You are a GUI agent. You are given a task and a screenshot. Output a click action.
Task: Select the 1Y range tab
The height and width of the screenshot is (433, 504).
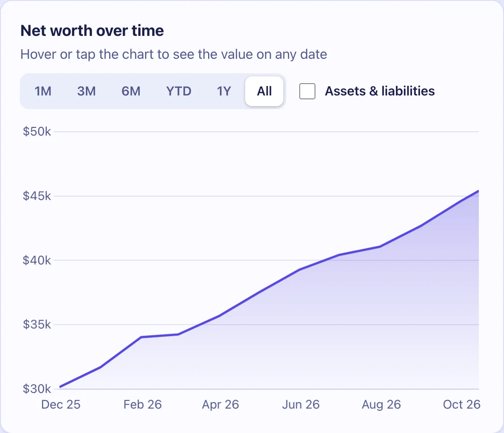point(224,91)
